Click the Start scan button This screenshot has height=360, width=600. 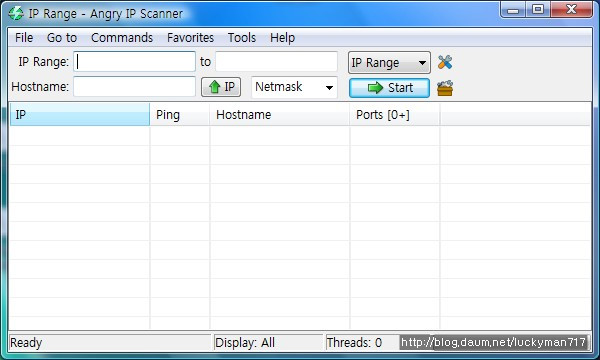[x=389, y=88]
